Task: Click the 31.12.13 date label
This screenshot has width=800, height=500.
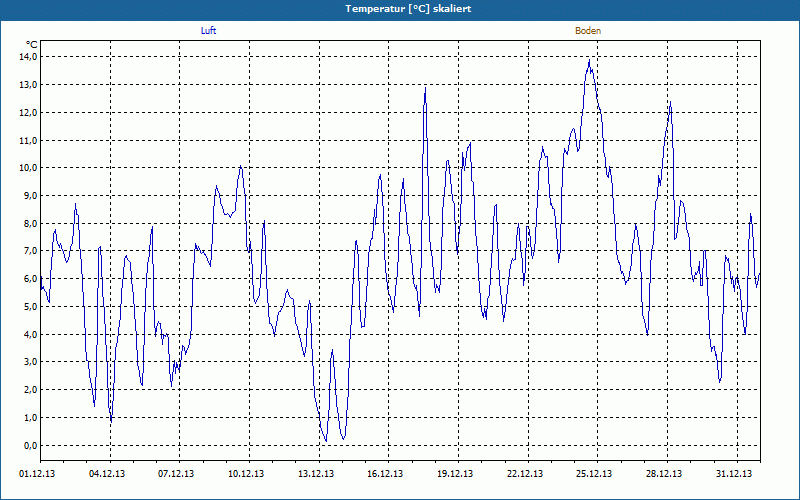Action: click(x=734, y=473)
